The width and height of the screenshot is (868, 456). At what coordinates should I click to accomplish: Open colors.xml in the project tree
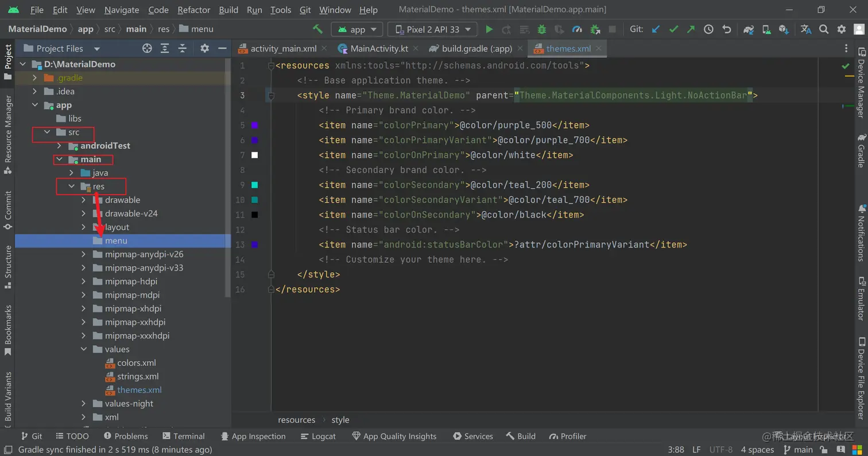[136, 363]
